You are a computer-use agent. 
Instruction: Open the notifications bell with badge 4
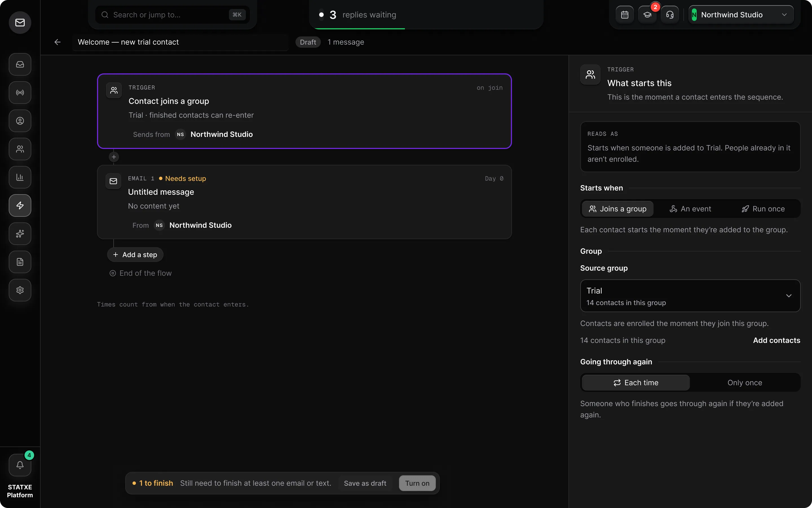20,465
